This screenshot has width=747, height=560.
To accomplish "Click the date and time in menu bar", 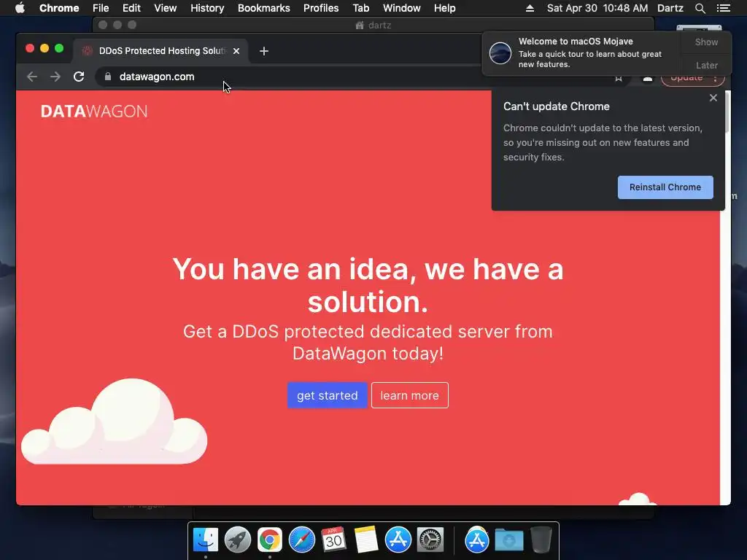I will point(597,8).
